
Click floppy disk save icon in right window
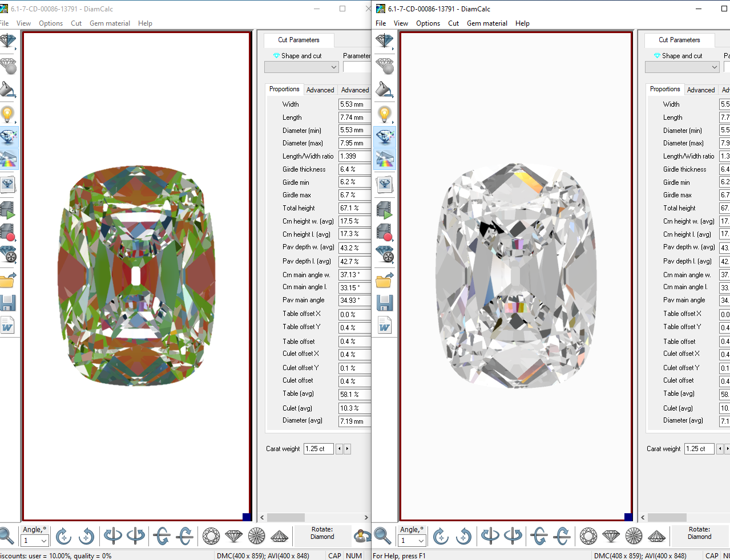385,302
